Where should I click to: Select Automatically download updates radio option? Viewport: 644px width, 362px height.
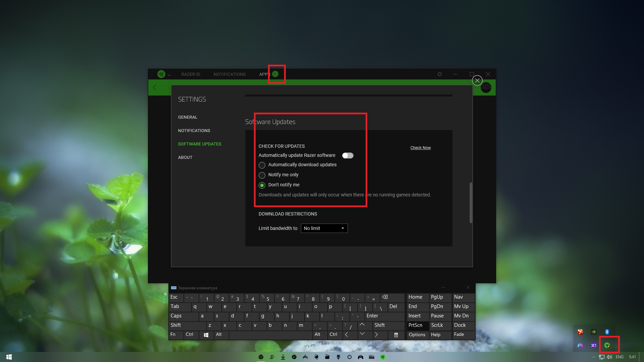262,165
